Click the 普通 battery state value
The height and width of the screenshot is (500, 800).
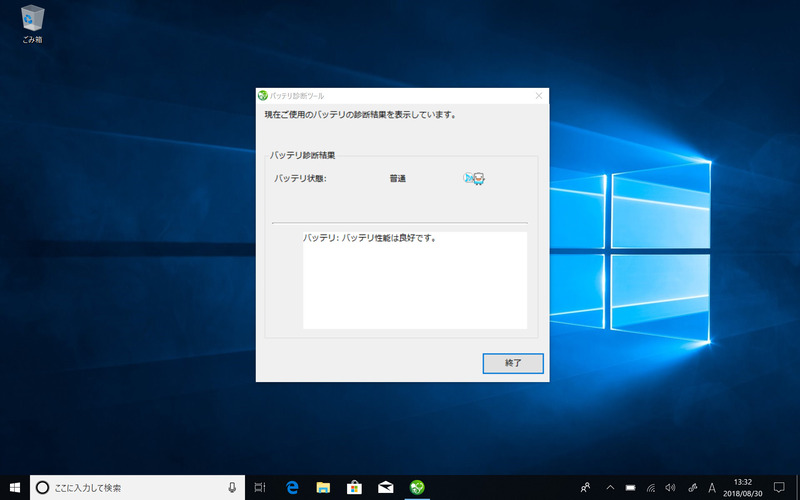point(397,179)
